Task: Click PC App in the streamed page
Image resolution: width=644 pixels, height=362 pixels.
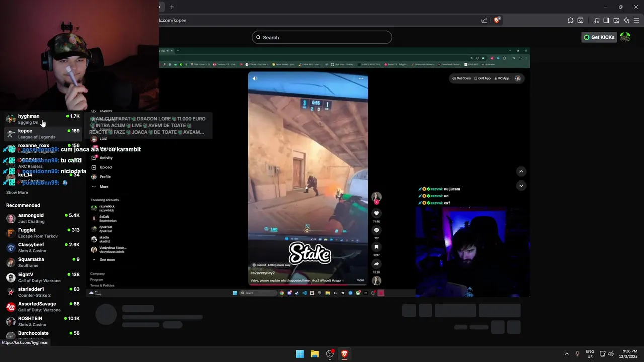Action: click(502, 78)
